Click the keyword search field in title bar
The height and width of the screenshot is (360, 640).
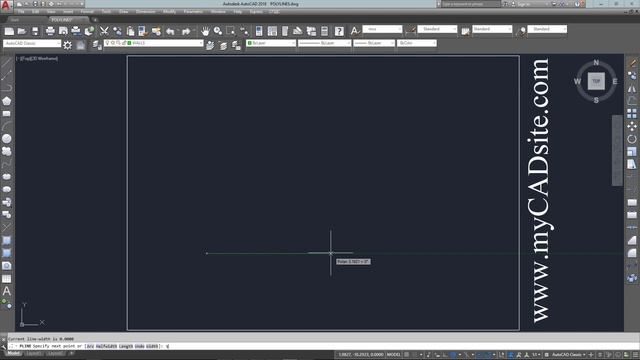pos(471,4)
